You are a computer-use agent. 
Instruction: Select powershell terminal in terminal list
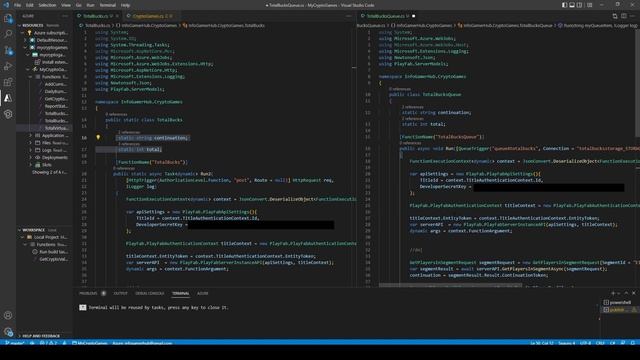coord(620,302)
